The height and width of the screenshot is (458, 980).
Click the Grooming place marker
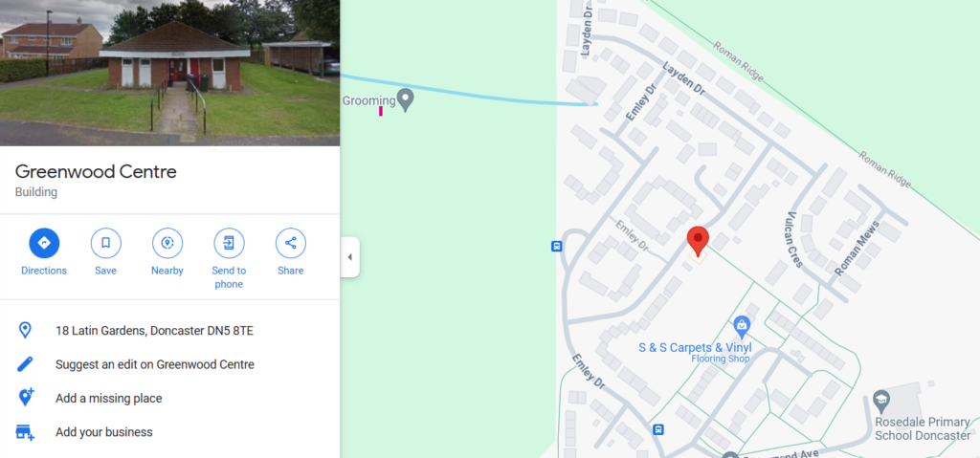[406, 100]
